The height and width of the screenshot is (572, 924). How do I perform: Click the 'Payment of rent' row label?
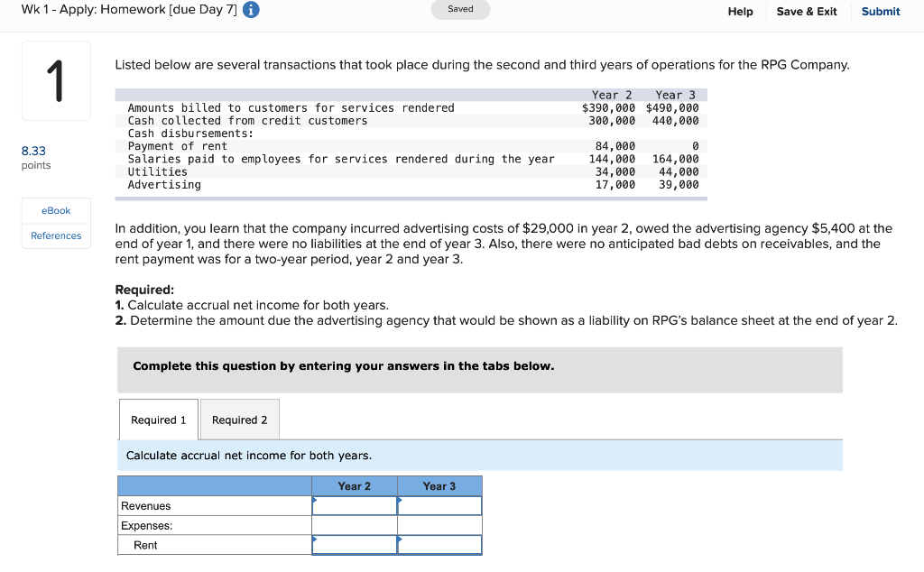point(178,146)
